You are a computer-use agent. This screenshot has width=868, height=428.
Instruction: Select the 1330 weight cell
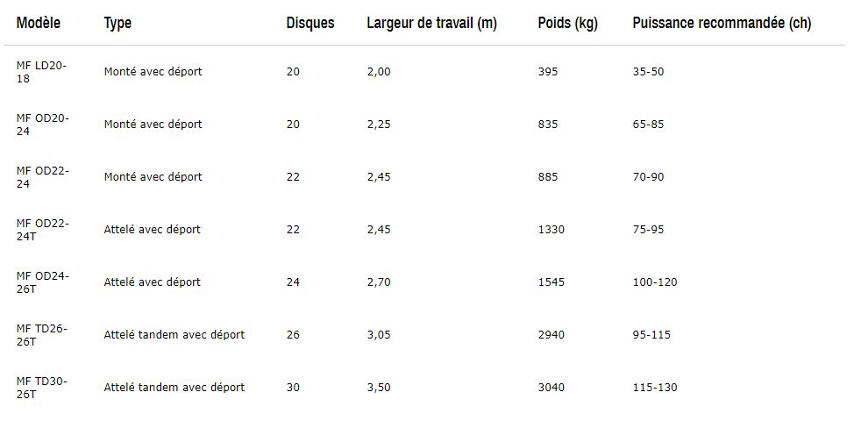551,230
